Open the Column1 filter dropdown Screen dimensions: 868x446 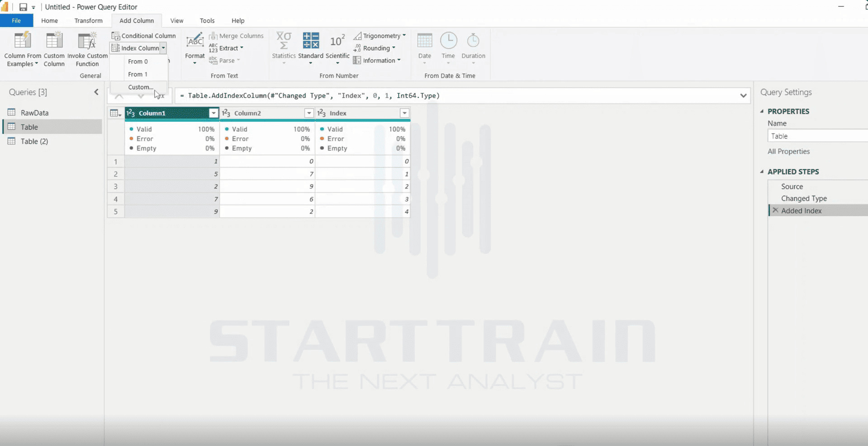click(213, 113)
